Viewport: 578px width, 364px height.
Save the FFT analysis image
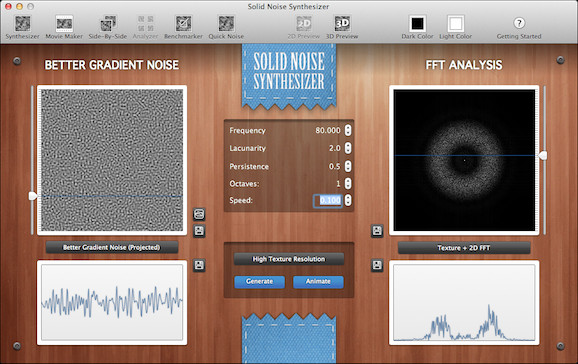[377, 231]
